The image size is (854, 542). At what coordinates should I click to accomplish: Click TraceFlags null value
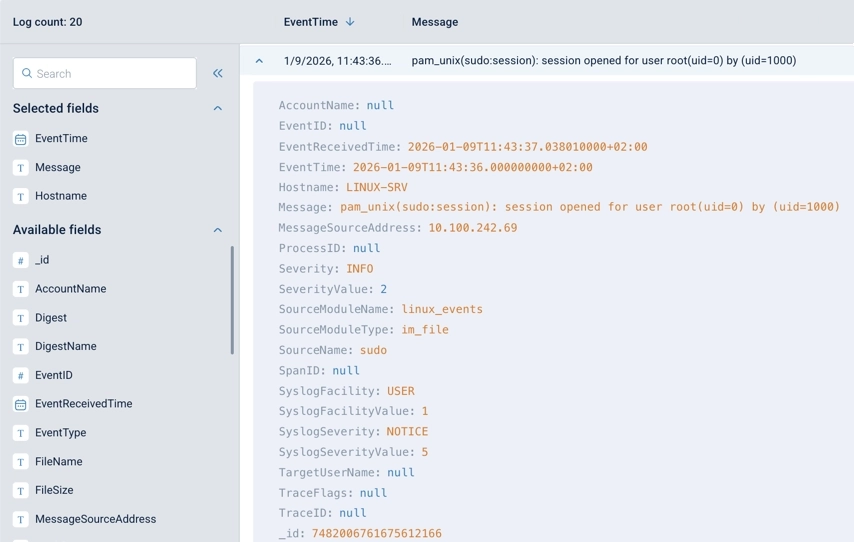coord(373,493)
